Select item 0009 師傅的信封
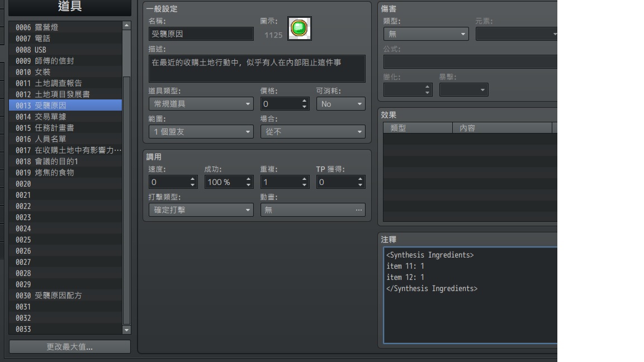The height and width of the screenshot is (362, 644). coord(65,61)
